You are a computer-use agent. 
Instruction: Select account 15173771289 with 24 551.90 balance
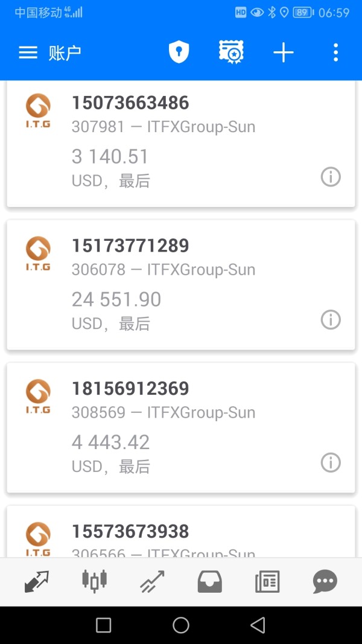181,285
